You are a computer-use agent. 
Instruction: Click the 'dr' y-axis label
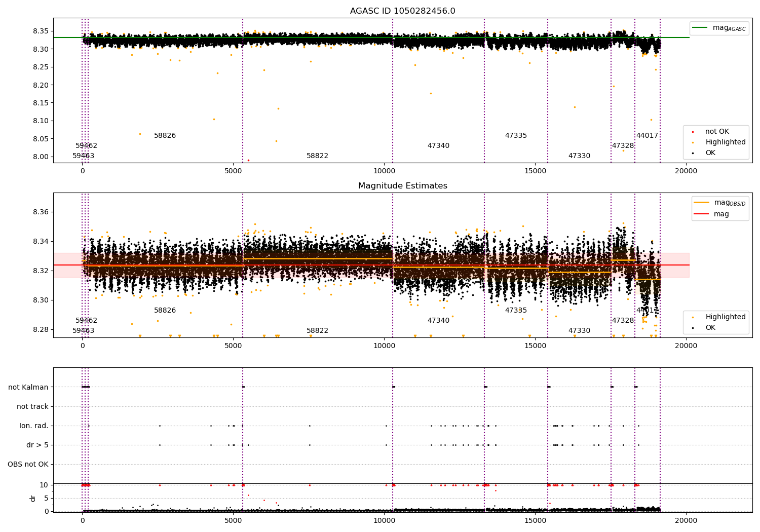pyautogui.click(x=33, y=498)
